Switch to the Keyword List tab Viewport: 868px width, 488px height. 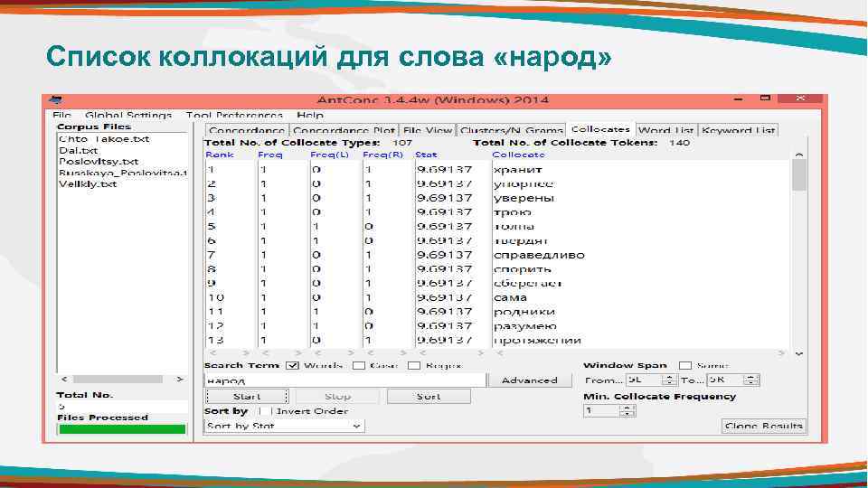click(x=738, y=130)
